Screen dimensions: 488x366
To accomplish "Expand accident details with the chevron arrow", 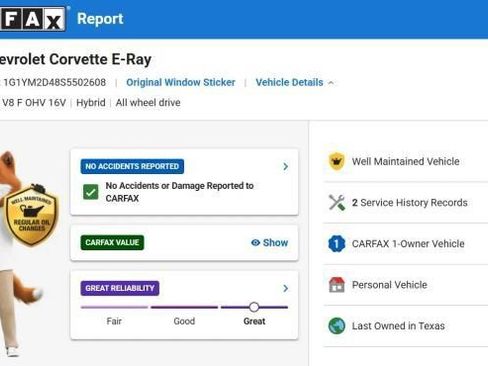I will tap(285, 166).
